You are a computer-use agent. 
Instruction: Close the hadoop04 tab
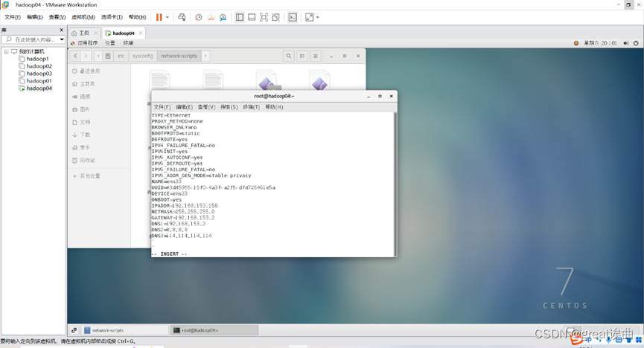(141, 33)
